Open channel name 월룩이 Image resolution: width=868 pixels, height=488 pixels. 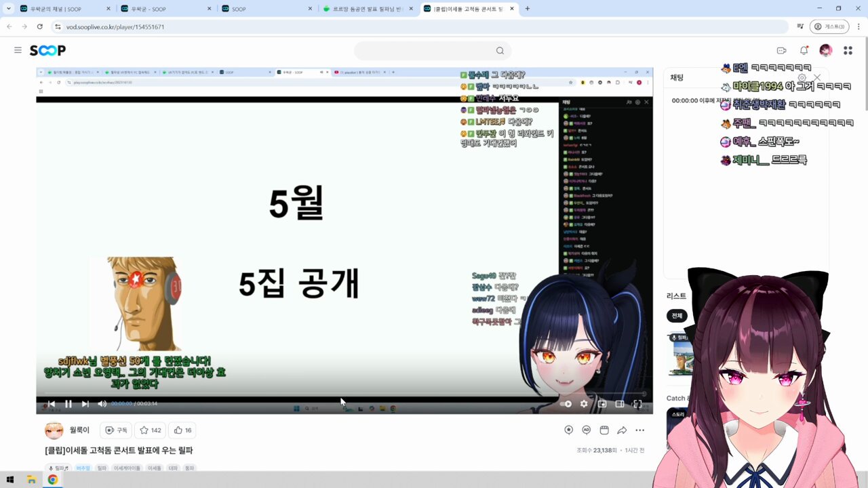click(79, 430)
